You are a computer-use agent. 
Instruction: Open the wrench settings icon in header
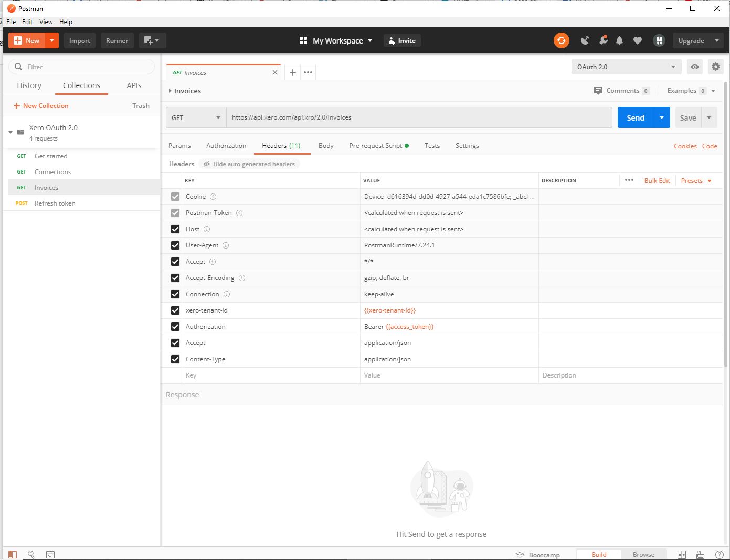click(603, 40)
